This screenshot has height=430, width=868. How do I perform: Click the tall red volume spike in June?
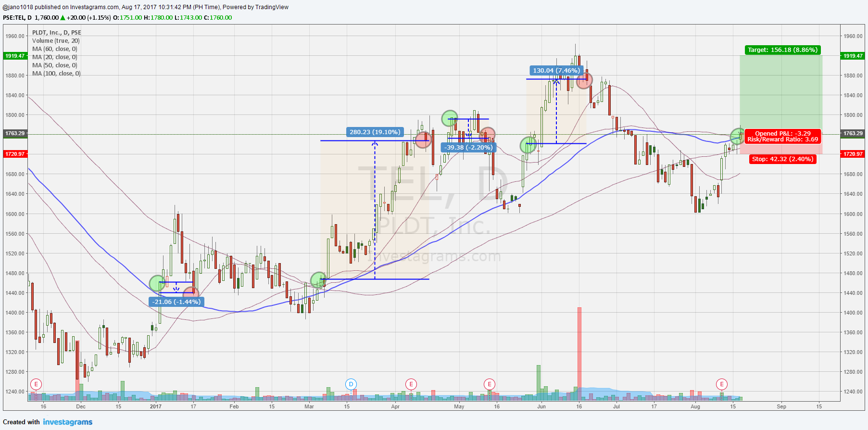(579, 354)
